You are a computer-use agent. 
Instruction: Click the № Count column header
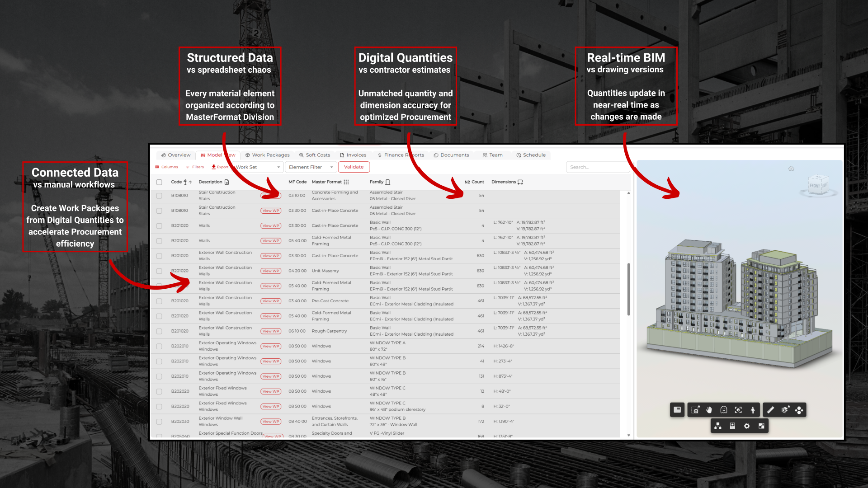click(x=474, y=182)
